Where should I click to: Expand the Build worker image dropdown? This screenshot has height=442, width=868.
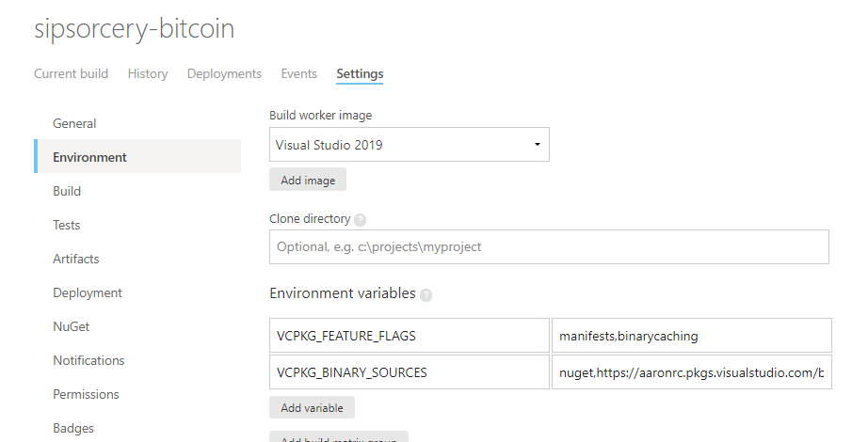click(410, 145)
